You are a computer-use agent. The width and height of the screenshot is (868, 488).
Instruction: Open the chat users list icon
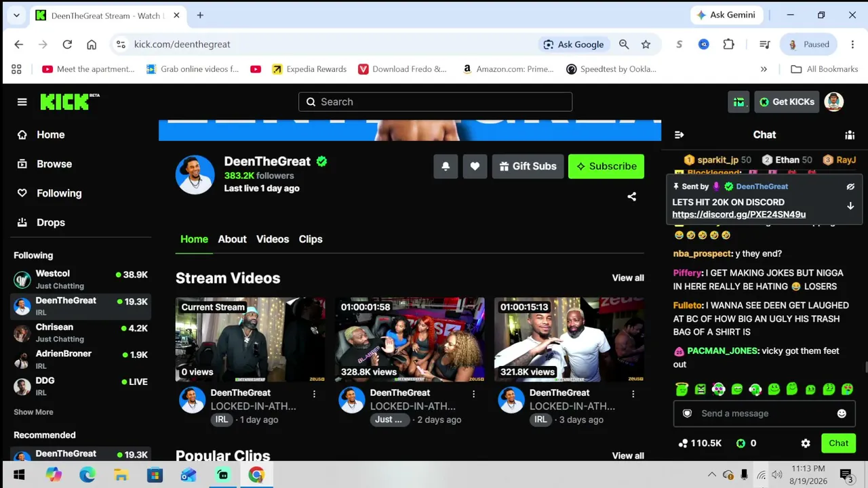pos(850,135)
